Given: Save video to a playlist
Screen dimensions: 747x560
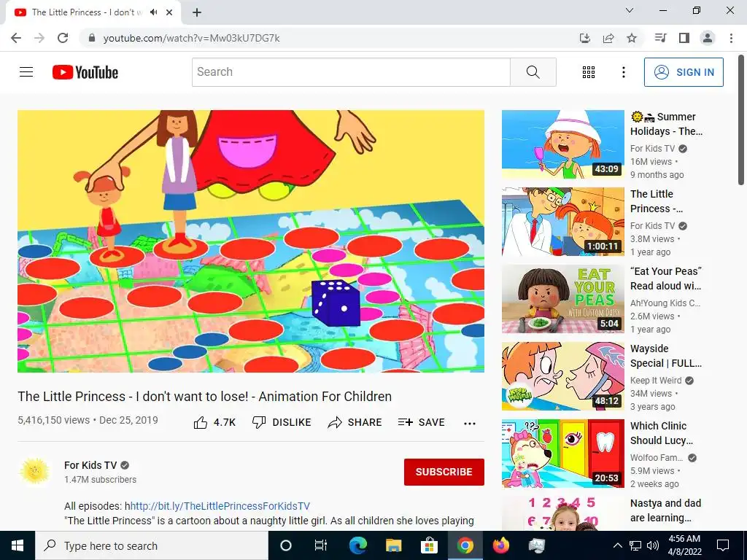Looking at the screenshot, I should pos(421,422).
